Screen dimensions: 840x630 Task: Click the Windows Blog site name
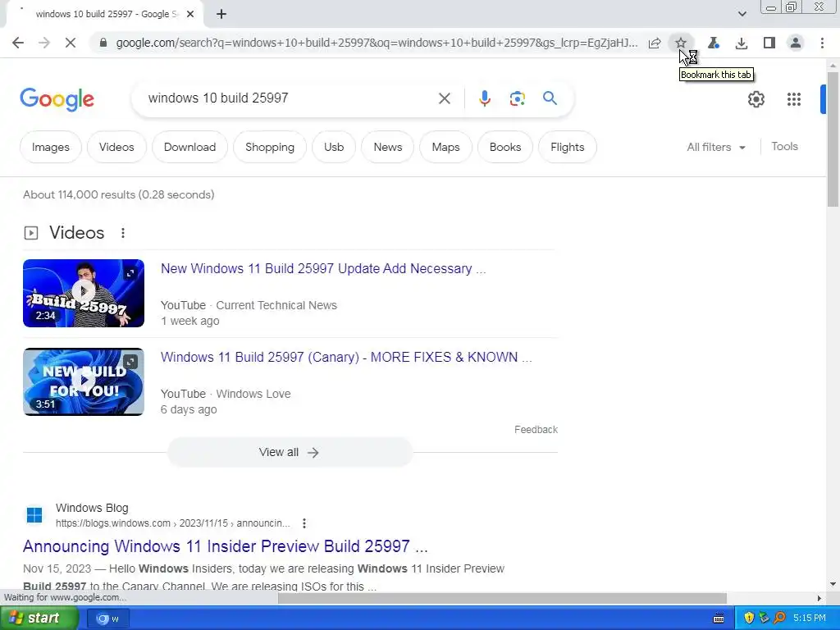tap(92, 508)
